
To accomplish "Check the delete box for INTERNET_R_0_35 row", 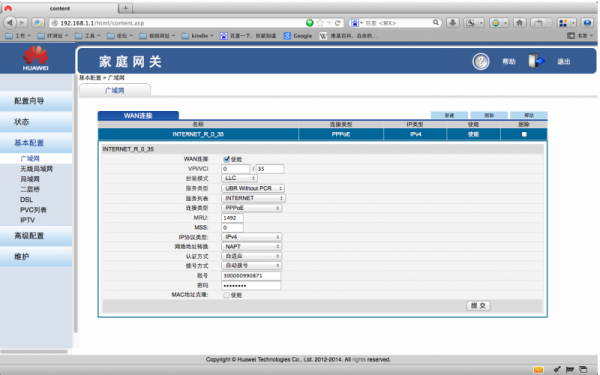I will tap(524, 134).
